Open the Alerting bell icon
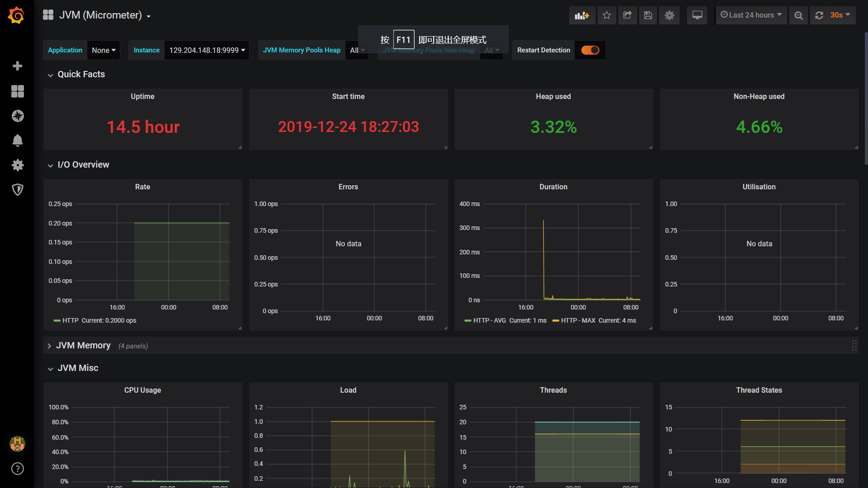Viewport: 868px width, 488px height. pyautogui.click(x=17, y=141)
